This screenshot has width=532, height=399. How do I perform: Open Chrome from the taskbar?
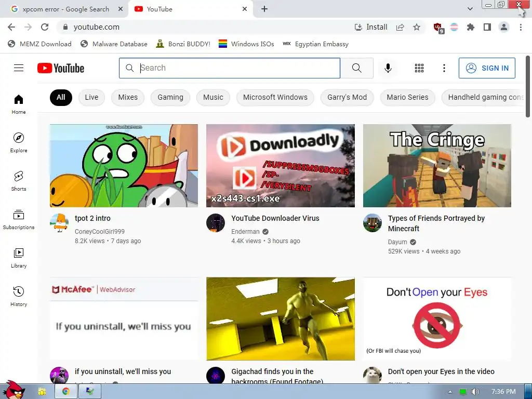66,392
